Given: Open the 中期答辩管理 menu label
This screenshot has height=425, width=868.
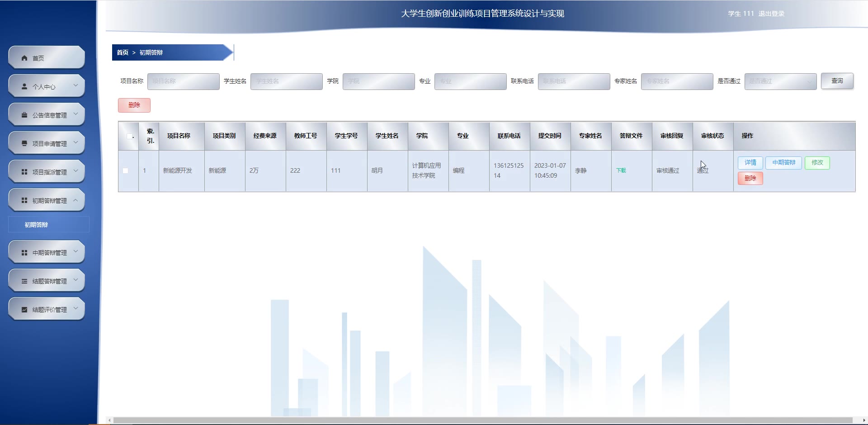Looking at the screenshot, I should pos(50,253).
